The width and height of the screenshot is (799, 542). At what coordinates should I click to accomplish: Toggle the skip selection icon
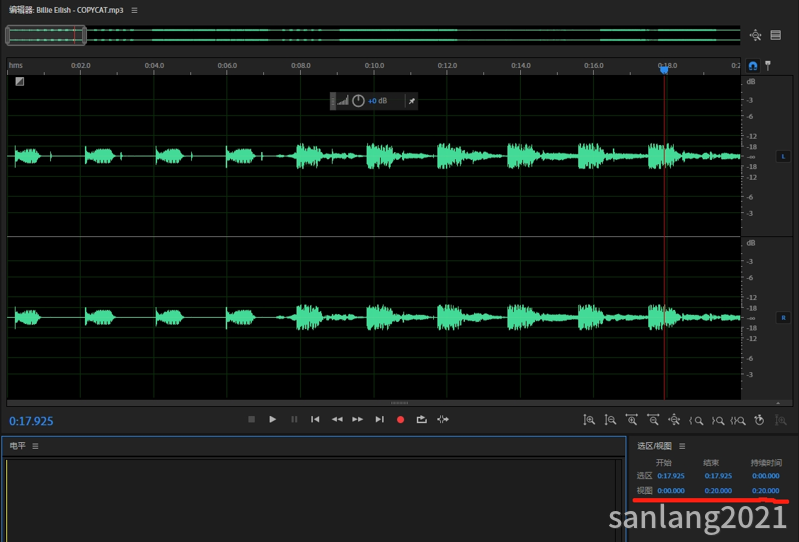(443, 419)
